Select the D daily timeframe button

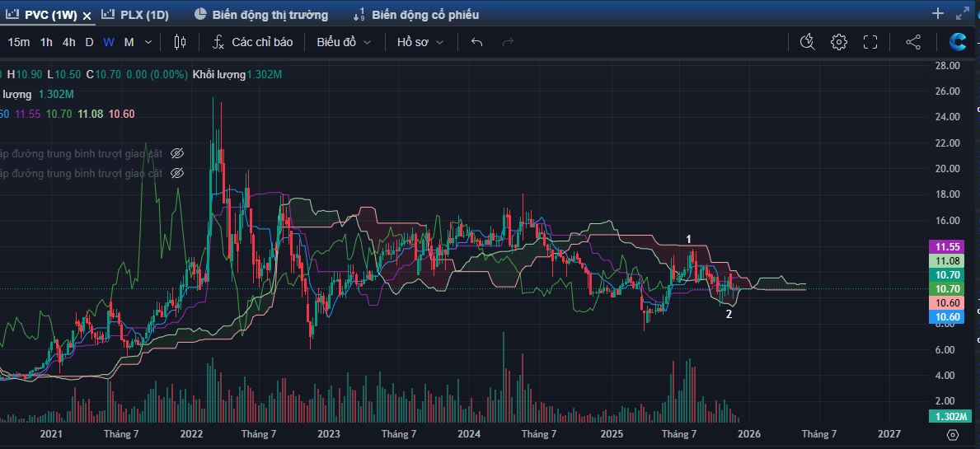[x=89, y=42]
